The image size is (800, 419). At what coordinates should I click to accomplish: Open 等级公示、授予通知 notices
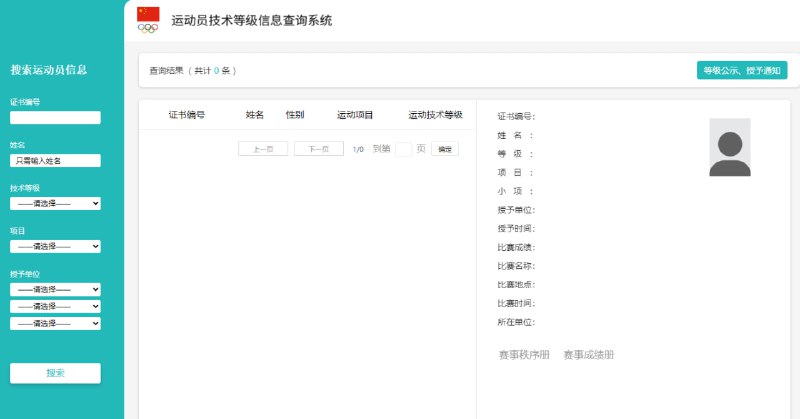[741, 71]
